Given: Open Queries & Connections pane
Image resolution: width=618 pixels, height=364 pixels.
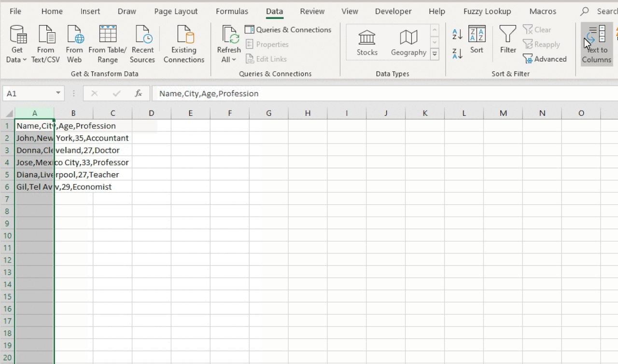Looking at the screenshot, I should [x=288, y=29].
